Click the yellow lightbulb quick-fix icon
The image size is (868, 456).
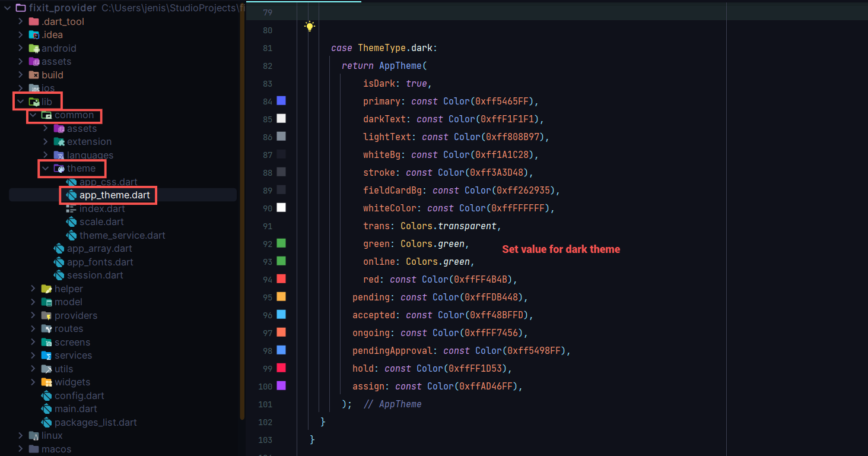point(309,26)
